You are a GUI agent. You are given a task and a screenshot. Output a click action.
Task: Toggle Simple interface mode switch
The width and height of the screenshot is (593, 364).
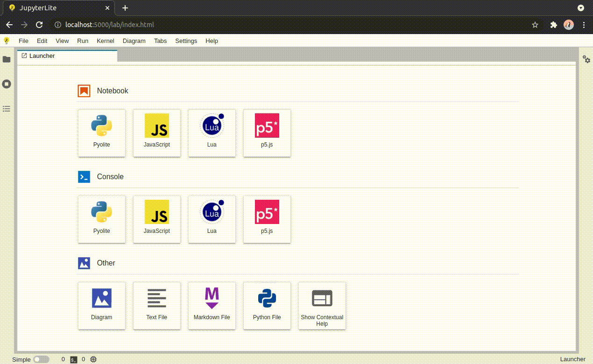pos(41,359)
